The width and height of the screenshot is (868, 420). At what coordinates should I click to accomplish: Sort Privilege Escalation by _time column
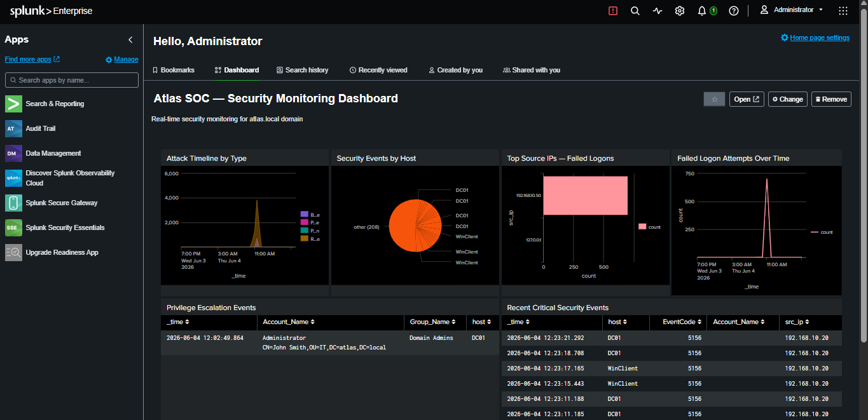coord(178,322)
